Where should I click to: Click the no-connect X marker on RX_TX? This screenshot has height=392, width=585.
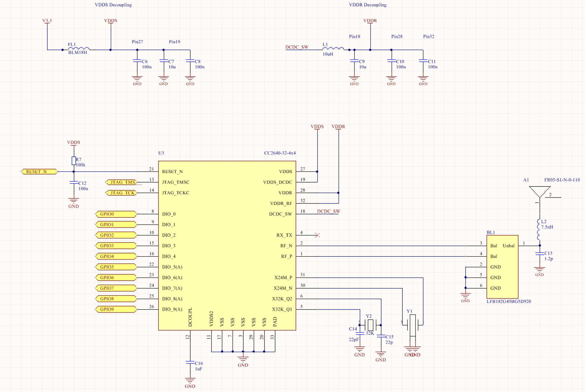click(317, 235)
